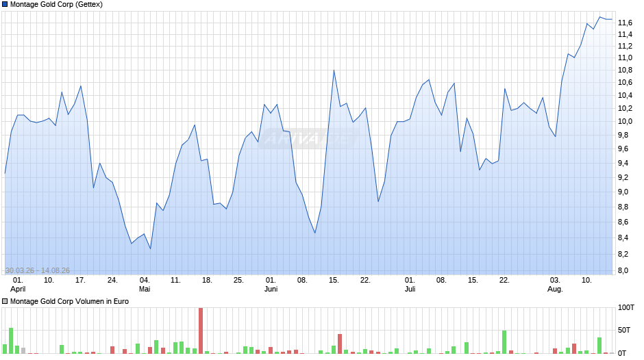Viewport: 644px width, 360px height.
Task: Click the y-axis label '10,6'
Action: (x=625, y=83)
